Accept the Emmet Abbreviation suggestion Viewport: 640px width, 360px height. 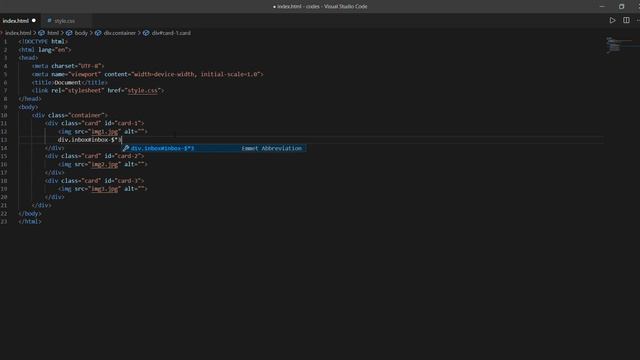pos(214,148)
